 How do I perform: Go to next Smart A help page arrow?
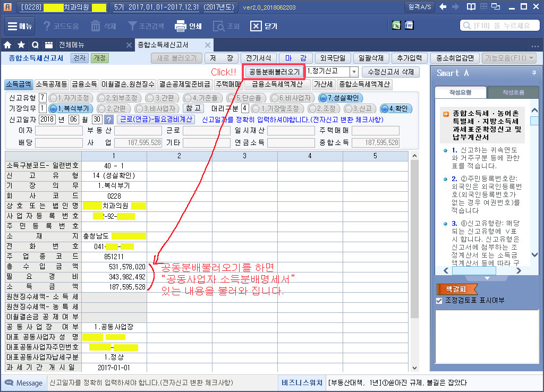[518, 270]
